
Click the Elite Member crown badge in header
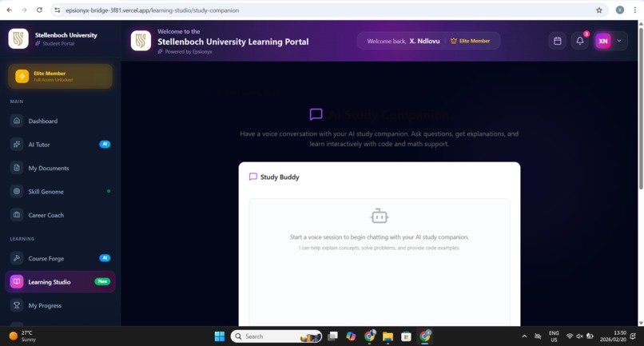471,41
